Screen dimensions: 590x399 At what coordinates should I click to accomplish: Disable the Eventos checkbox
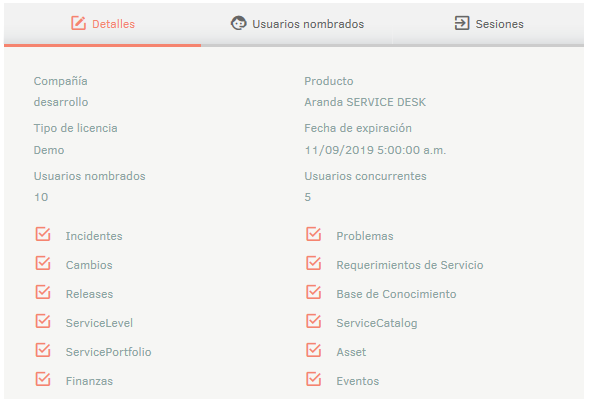click(x=313, y=379)
